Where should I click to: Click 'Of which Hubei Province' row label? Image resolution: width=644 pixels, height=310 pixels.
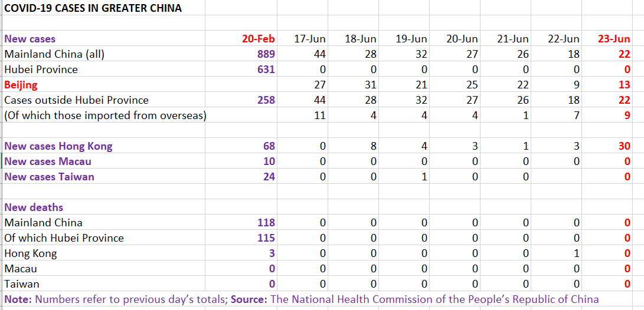pyautogui.click(x=64, y=238)
